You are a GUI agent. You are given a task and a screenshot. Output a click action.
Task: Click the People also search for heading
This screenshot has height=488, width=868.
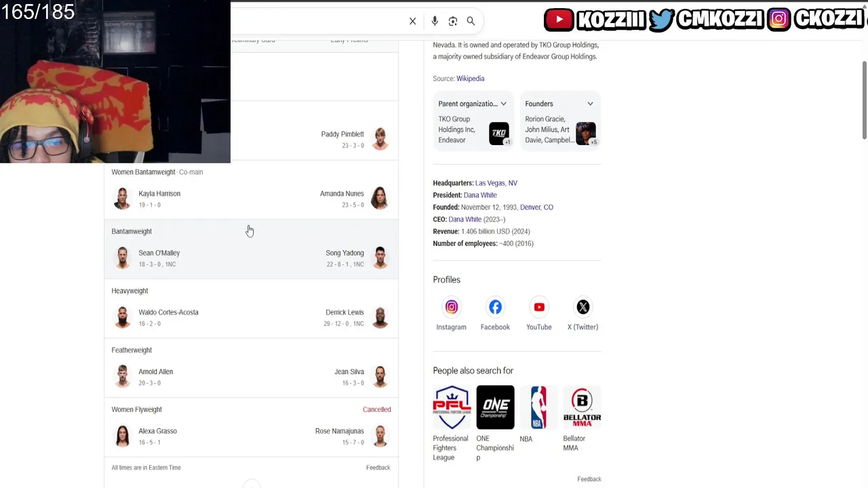(x=473, y=371)
